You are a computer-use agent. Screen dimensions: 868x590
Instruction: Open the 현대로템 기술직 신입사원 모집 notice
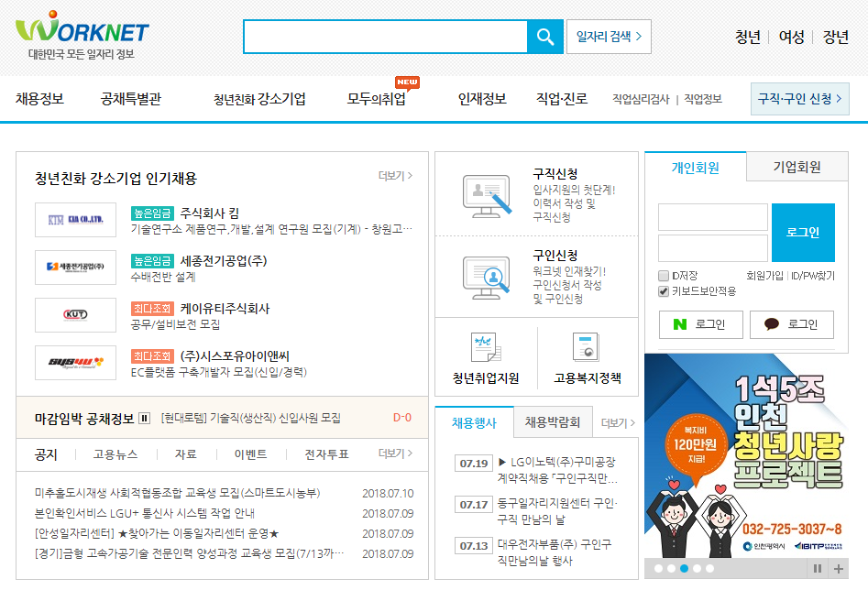(x=251, y=418)
